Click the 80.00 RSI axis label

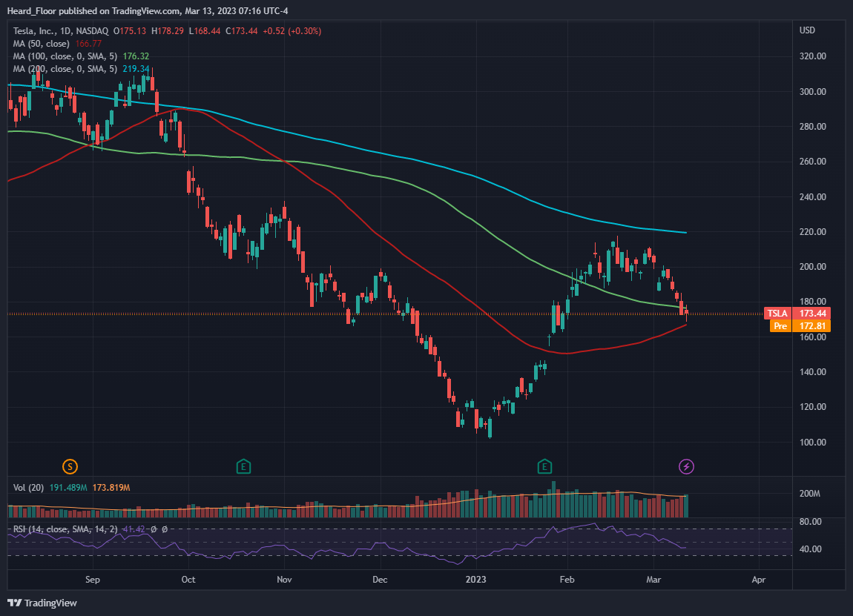[x=811, y=521]
